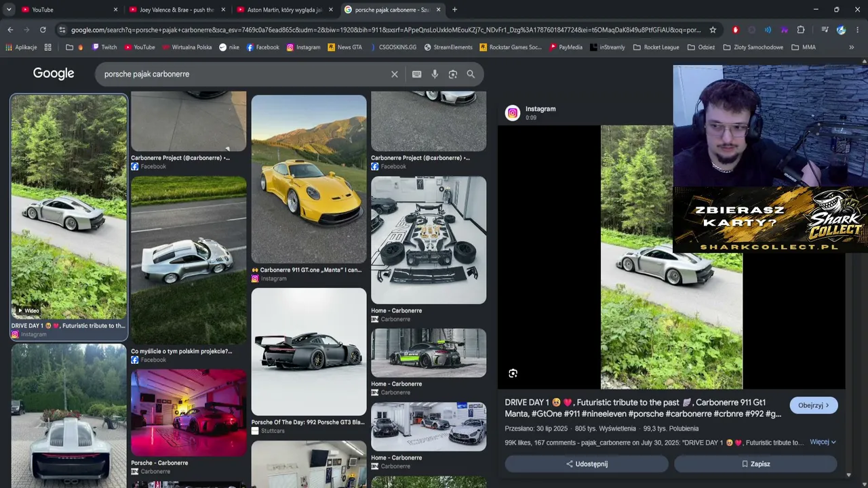Bookmark this page with the star icon
The height and width of the screenshot is (488, 868).
tap(713, 30)
